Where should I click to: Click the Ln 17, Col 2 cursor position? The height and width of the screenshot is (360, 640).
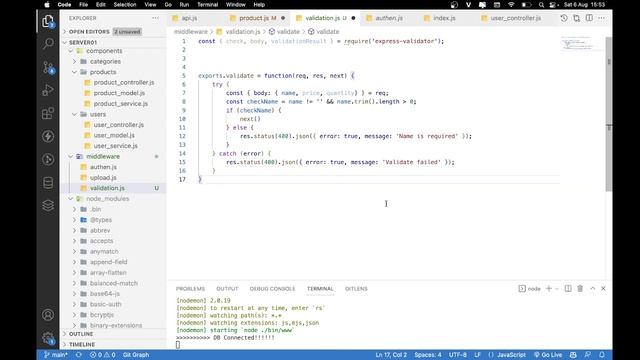[x=391, y=355]
